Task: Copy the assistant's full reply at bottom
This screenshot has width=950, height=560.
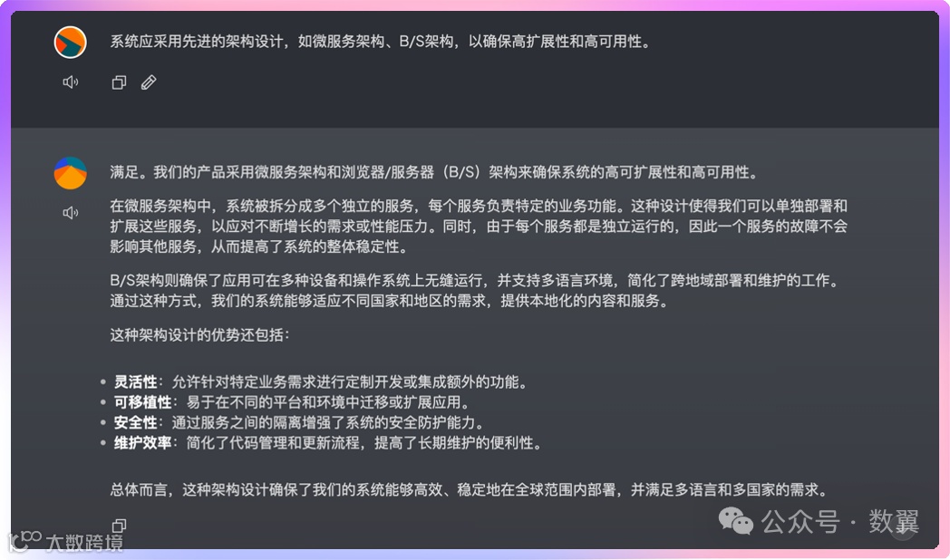Action: coord(119,525)
